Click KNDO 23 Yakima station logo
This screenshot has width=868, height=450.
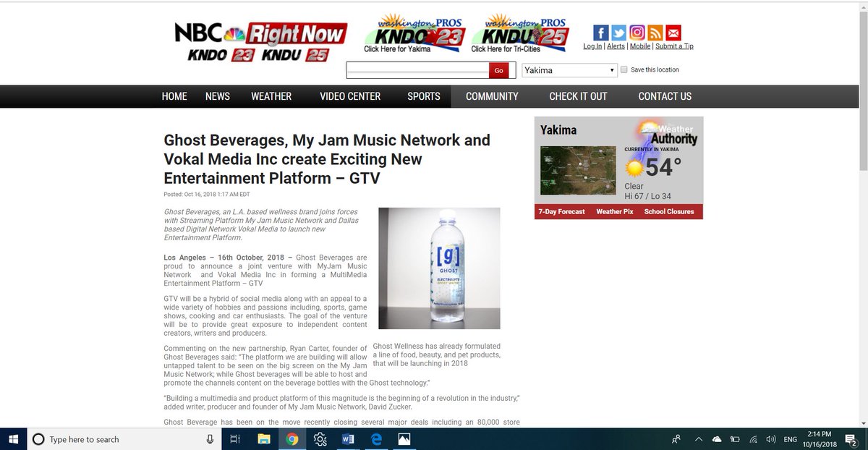(413, 33)
